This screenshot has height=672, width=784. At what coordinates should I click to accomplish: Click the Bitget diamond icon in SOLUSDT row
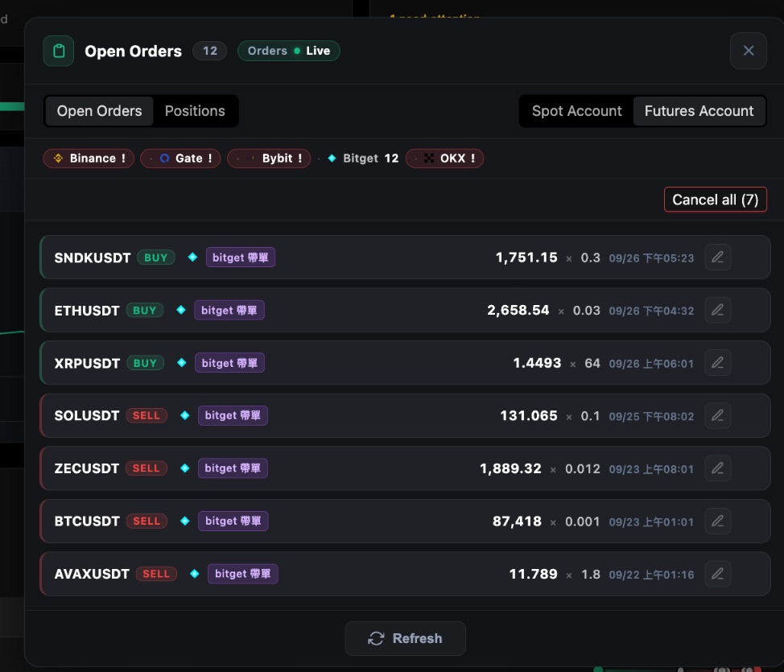(x=184, y=415)
